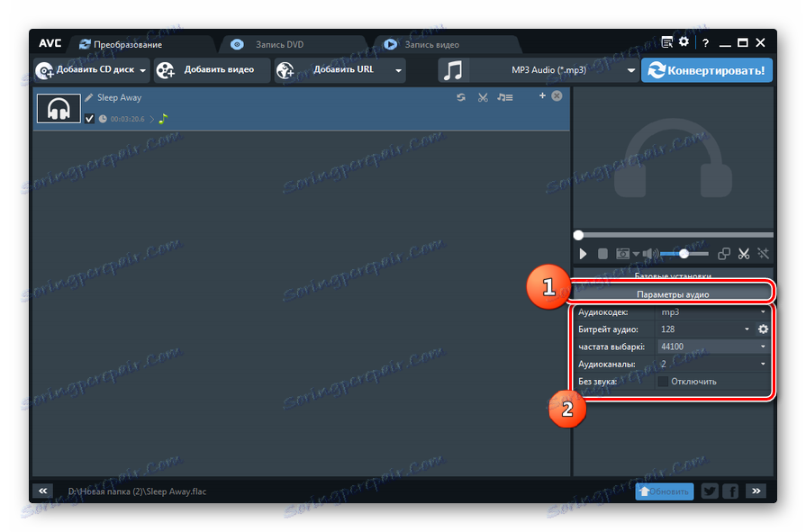Uncheck the Sleep Away file checkbox
The image size is (806, 532).
coord(89,119)
